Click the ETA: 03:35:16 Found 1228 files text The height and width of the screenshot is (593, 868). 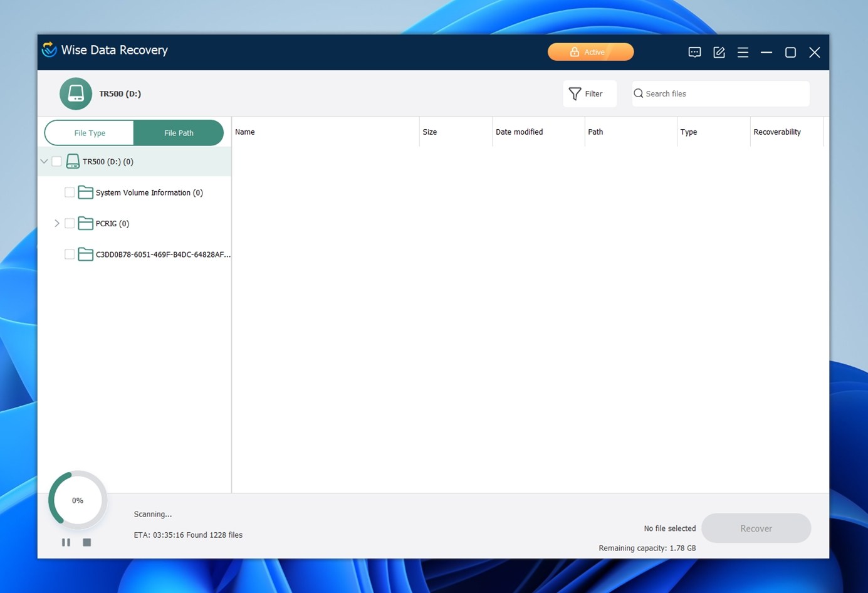coord(188,535)
